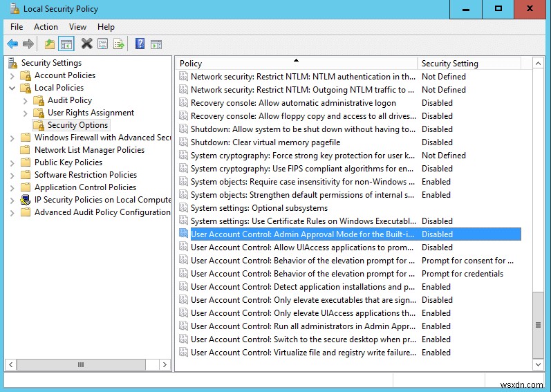Click the policy list scroll up arrow
The width and height of the screenshot is (551, 392).
pos(538,64)
